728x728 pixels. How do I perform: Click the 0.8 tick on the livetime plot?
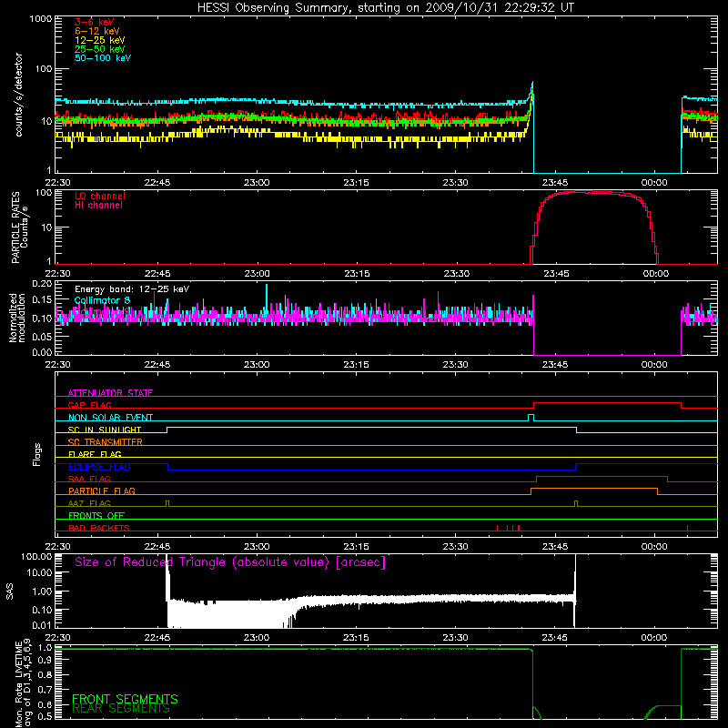tap(45, 674)
